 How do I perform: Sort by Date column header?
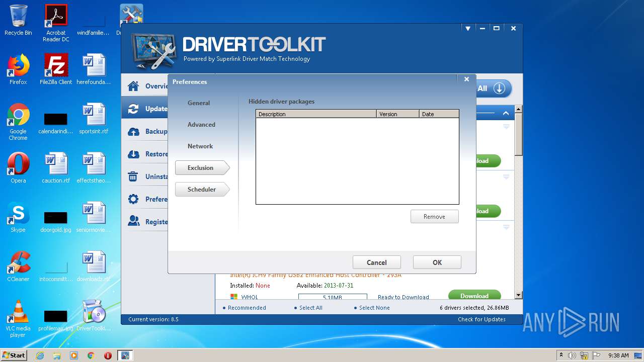[x=439, y=114]
